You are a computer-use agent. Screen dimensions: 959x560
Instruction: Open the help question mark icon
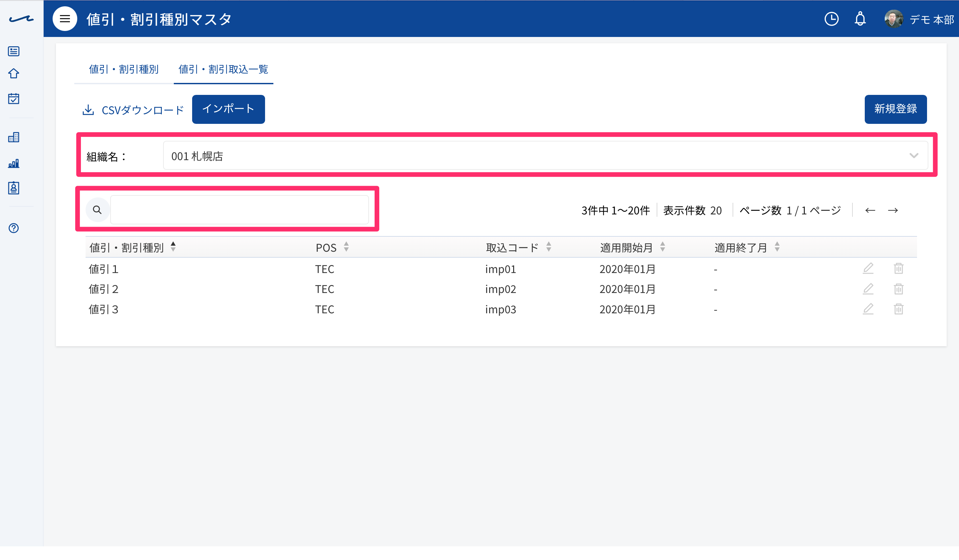coord(14,228)
